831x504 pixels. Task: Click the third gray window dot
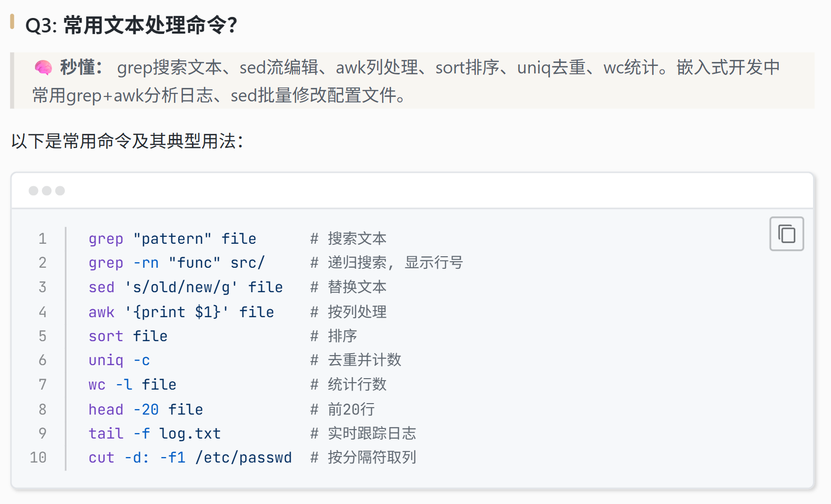pos(60,191)
